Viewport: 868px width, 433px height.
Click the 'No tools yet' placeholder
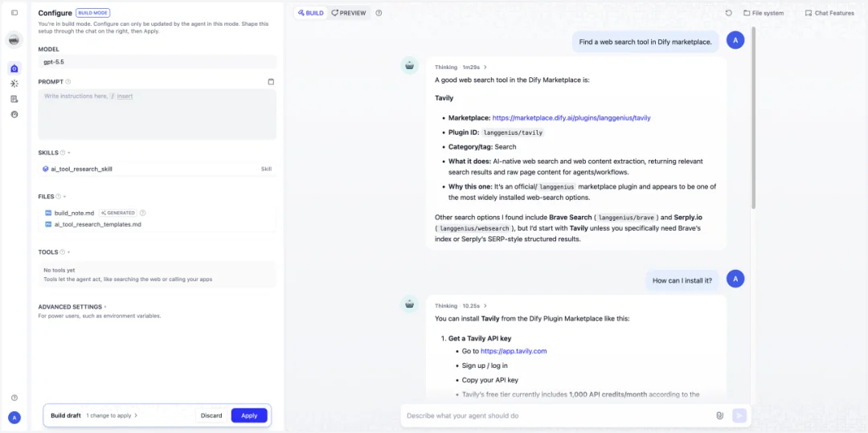point(158,274)
